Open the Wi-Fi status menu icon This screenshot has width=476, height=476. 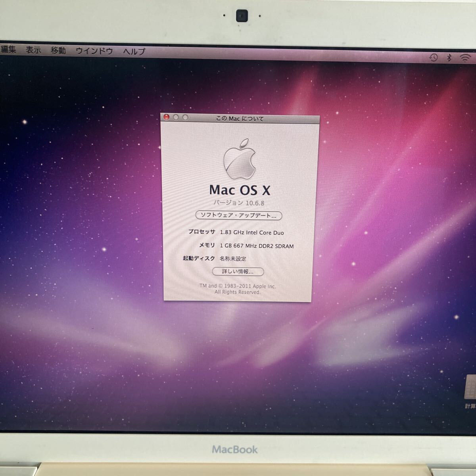point(465,58)
